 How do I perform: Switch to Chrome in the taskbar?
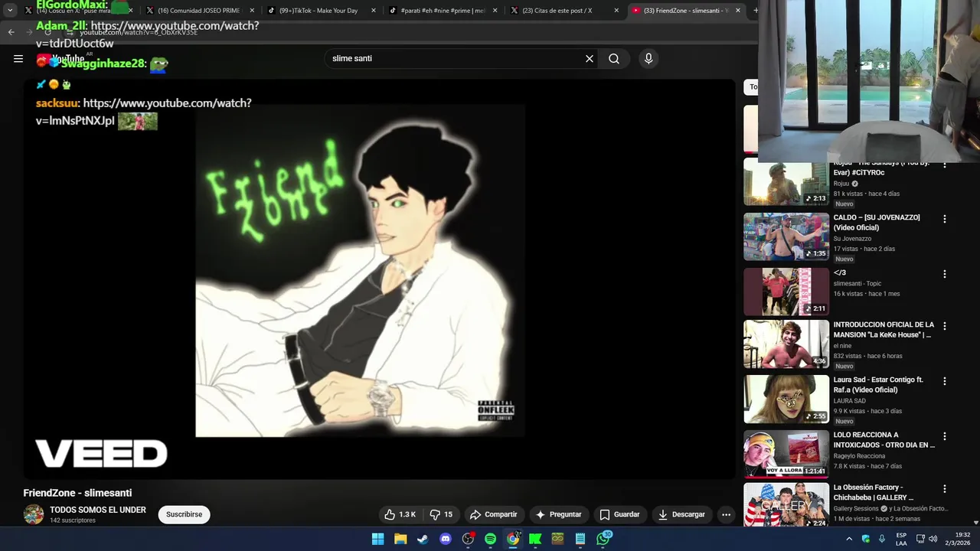tap(513, 539)
